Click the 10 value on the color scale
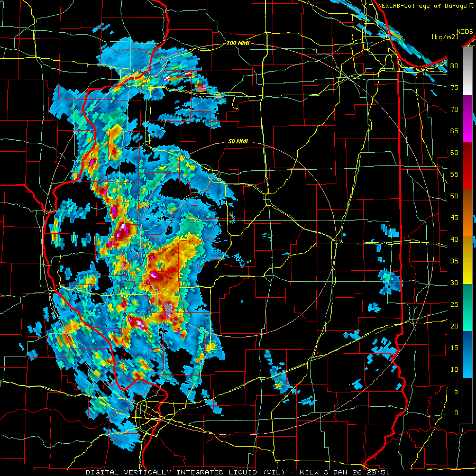 454,370
